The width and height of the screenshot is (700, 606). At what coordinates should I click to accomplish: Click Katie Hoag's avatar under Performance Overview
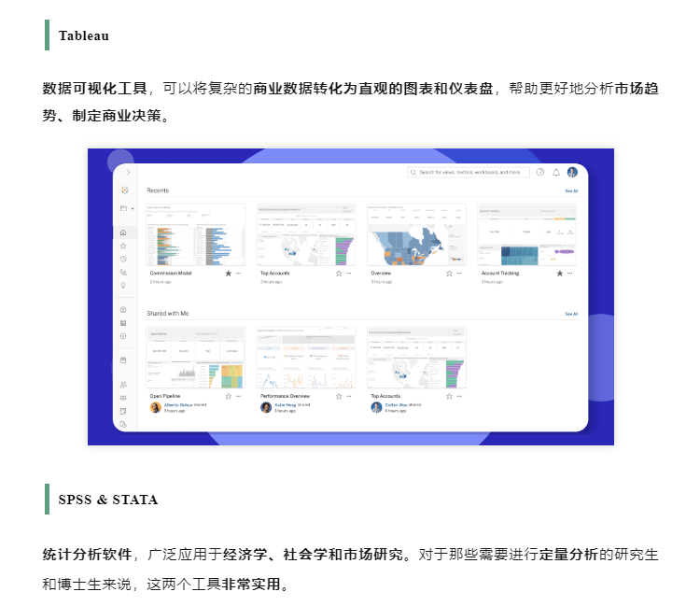pyautogui.click(x=266, y=407)
